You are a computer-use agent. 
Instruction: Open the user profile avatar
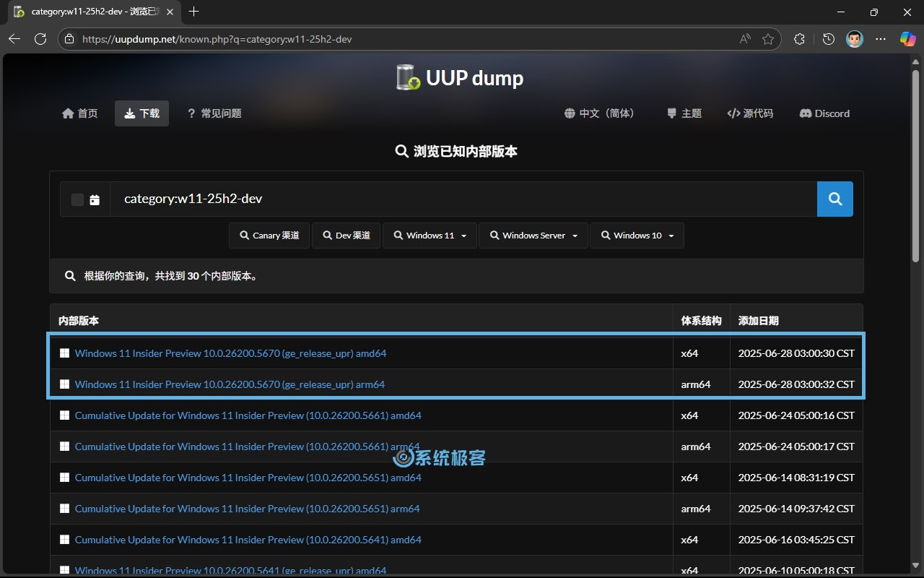[x=855, y=39]
